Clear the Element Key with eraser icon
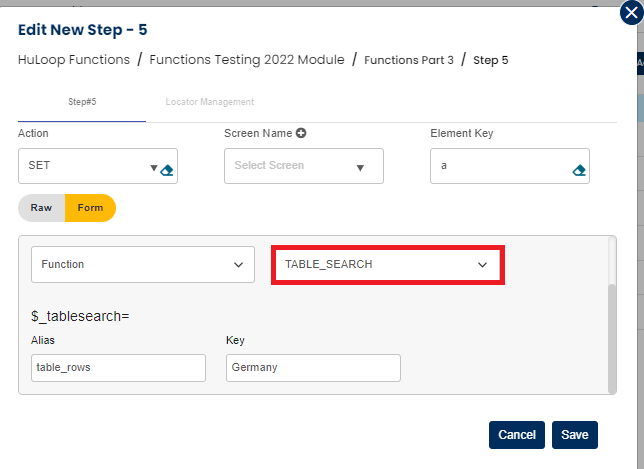 coord(578,170)
